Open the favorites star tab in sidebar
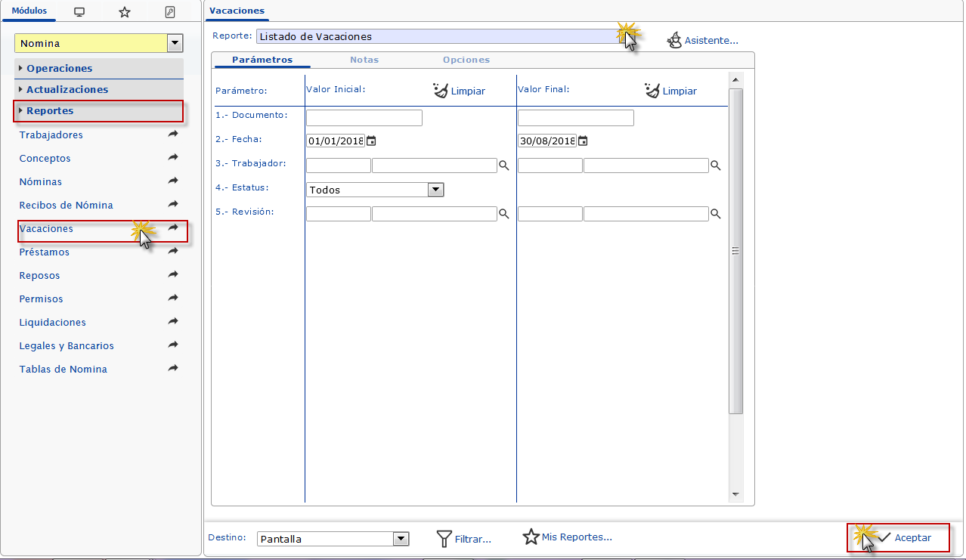 pos(125,11)
